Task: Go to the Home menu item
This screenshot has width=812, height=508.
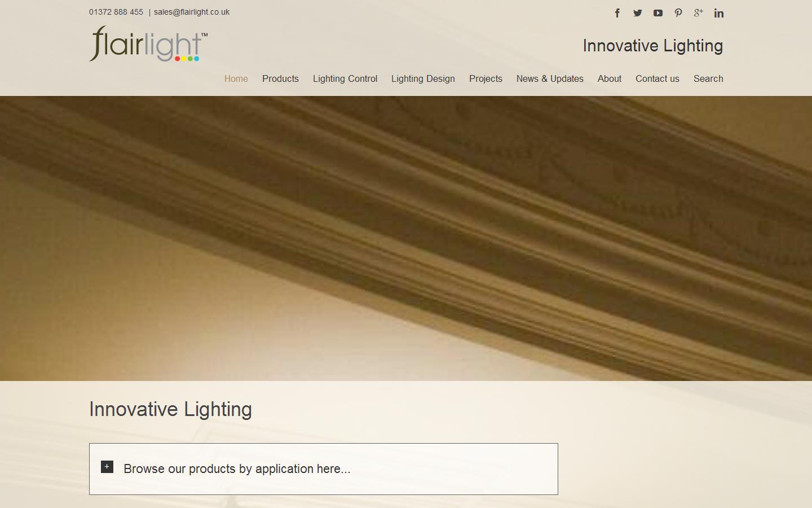Action: [x=236, y=79]
